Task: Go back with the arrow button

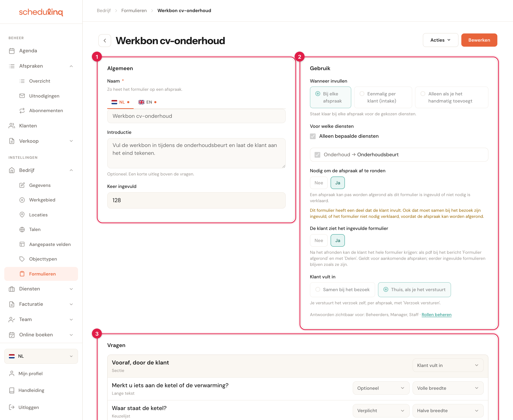Action: [105, 41]
